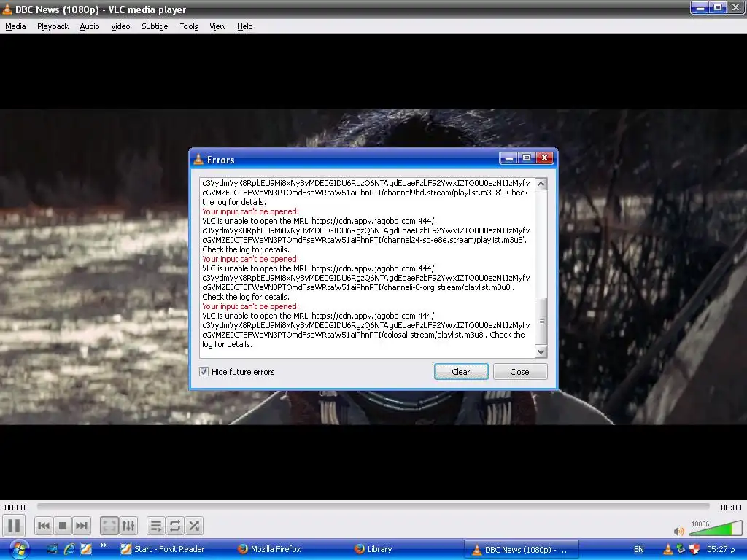Screen dimensions: 747x560
Task: Skip to next media in playlist
Action: pyautogui.click(x=82, y=526)
